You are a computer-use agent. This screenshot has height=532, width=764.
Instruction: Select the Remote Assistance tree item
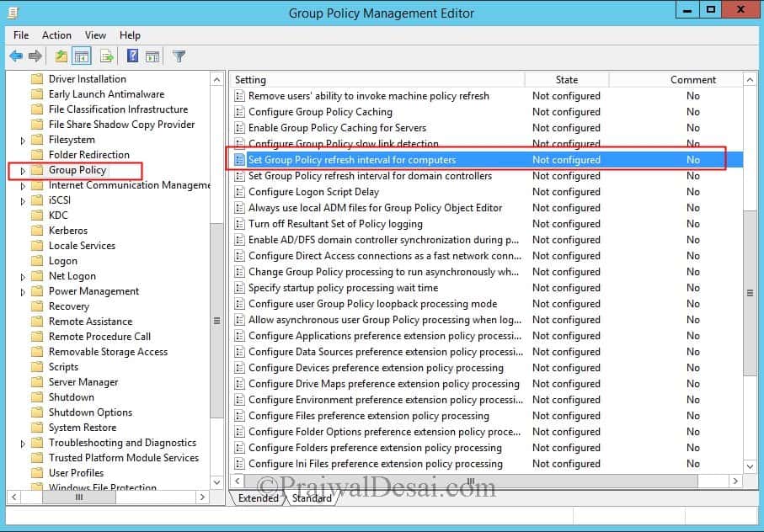(91, 322)
